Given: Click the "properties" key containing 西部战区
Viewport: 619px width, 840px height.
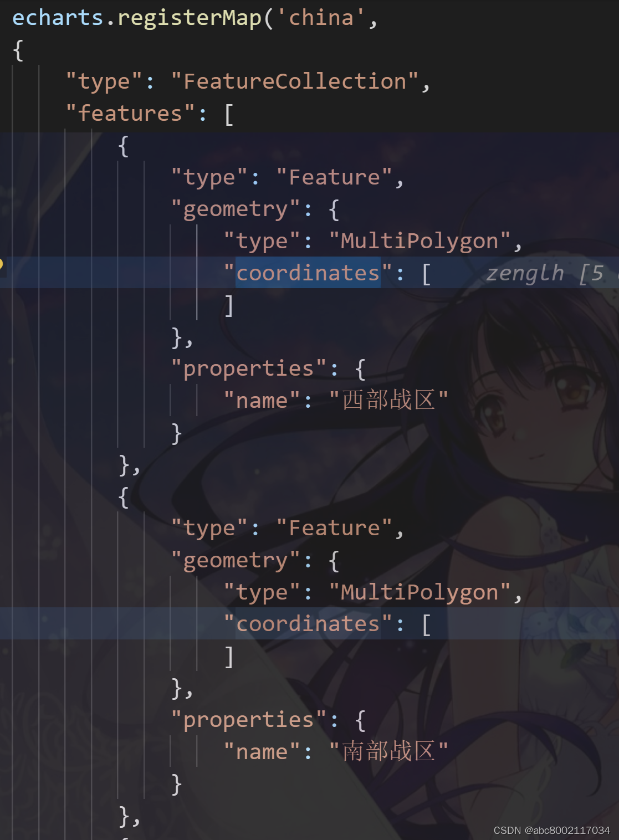Looking at the screenshot, I should click(248, 369).
